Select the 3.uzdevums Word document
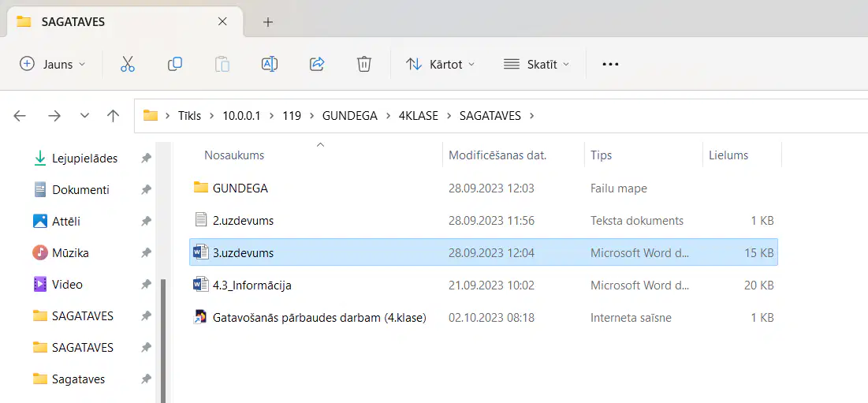 tap(483, 252)
